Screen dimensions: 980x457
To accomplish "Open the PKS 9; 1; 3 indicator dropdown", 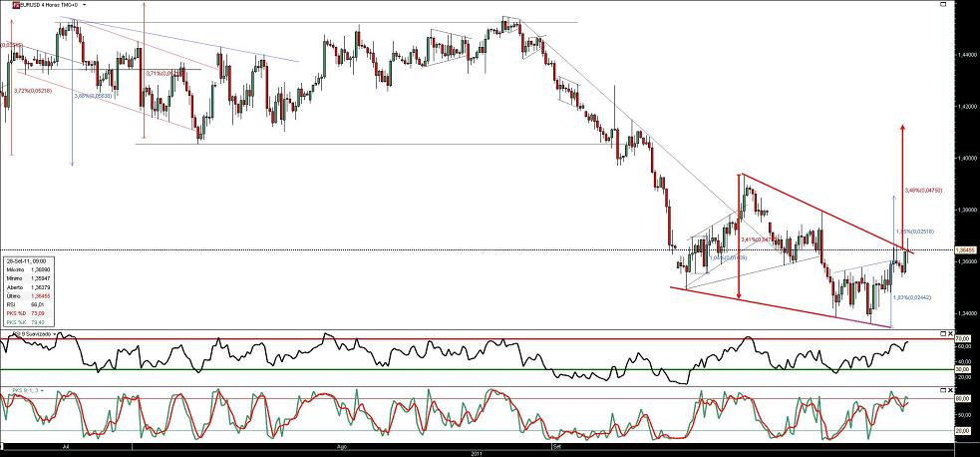I will click(42, 390).
